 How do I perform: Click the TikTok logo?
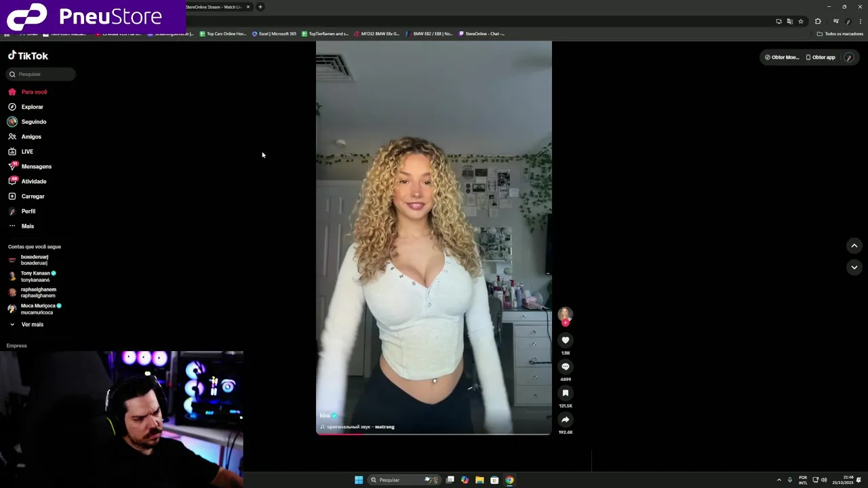coord(28,56)
